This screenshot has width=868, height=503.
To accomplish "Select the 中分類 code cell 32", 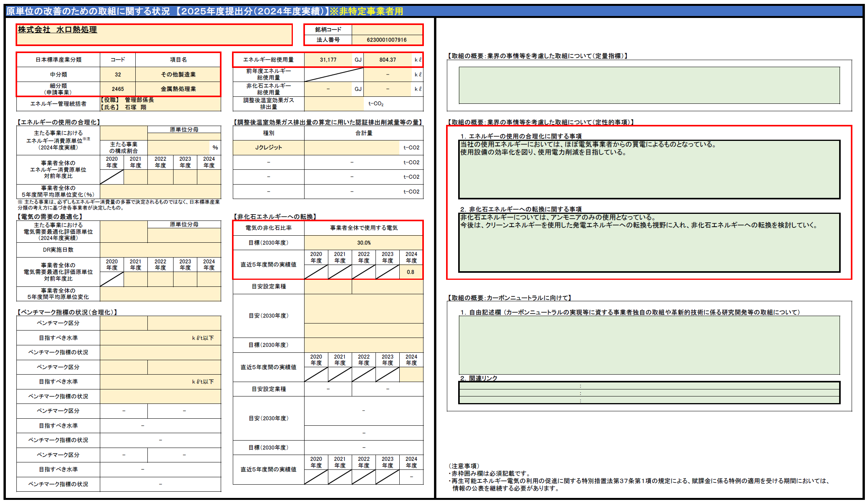I will (118, 75).
